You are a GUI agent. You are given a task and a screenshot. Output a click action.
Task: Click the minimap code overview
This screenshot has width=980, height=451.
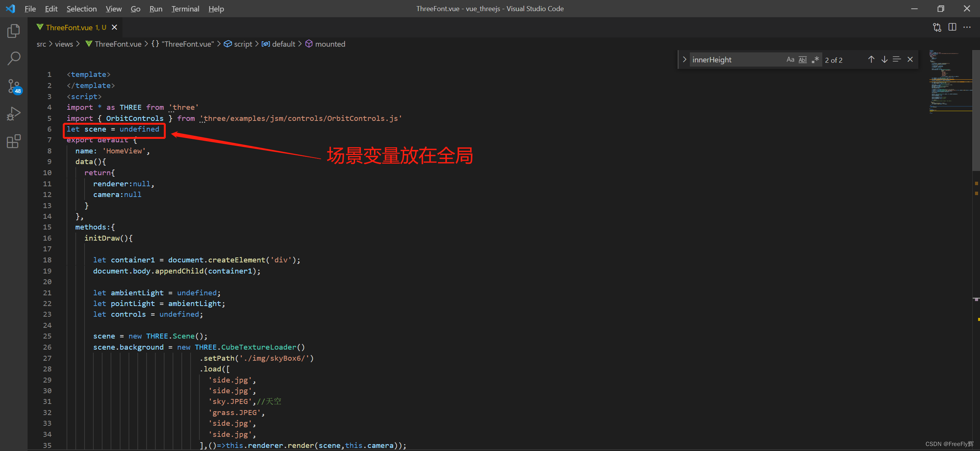[950, 82]
